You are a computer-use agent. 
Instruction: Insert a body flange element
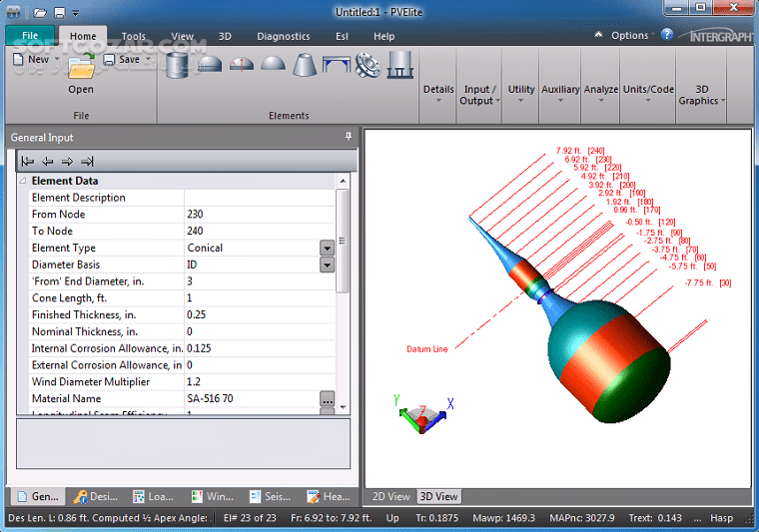(369, 65)
